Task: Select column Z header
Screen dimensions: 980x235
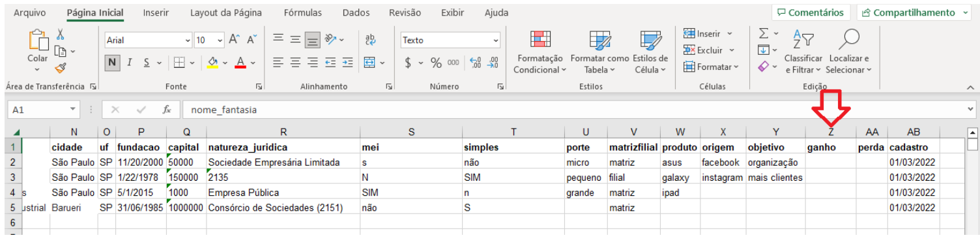Action: [831, 131]
